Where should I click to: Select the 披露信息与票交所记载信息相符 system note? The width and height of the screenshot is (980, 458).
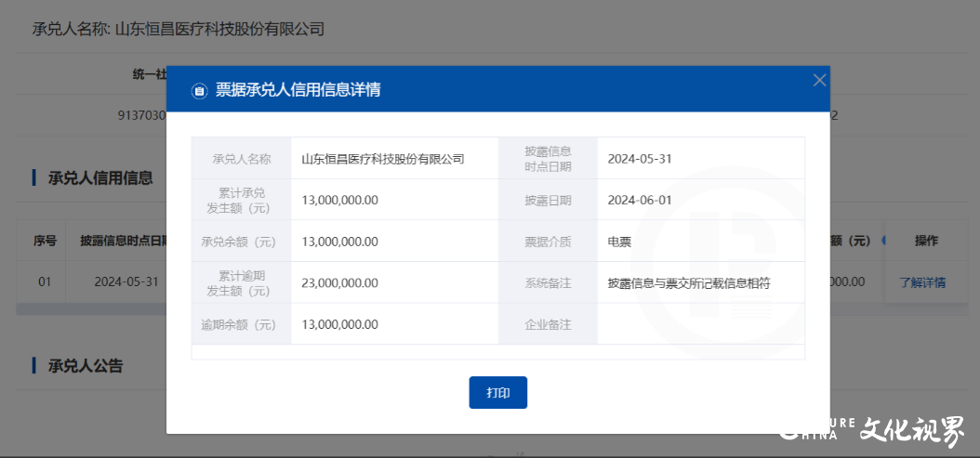click(x=689, y=283)
